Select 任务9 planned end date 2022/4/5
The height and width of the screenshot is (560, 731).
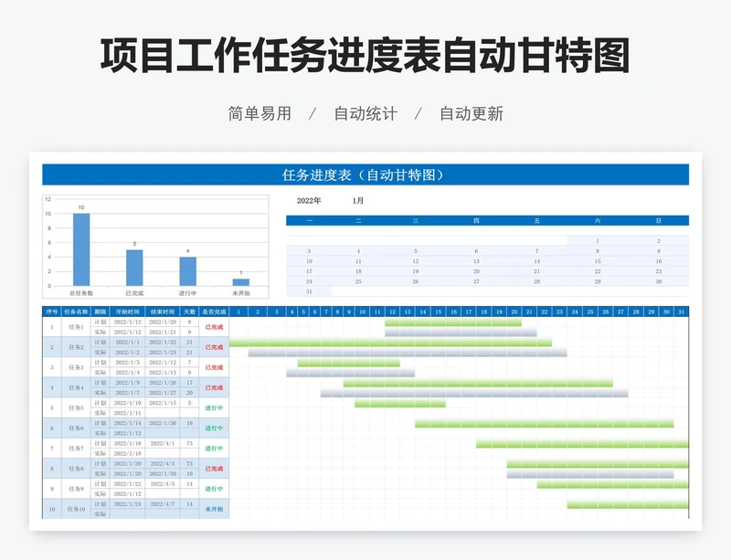pos(163,483)
